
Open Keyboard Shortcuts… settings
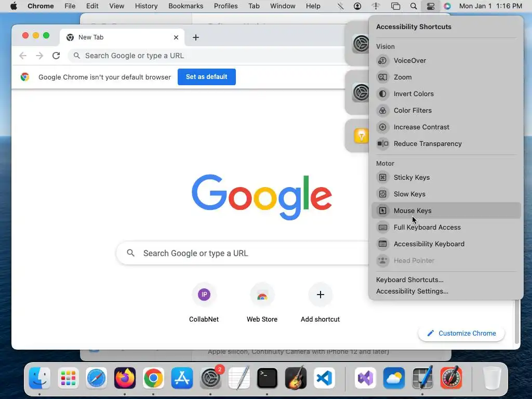[409, 280]
